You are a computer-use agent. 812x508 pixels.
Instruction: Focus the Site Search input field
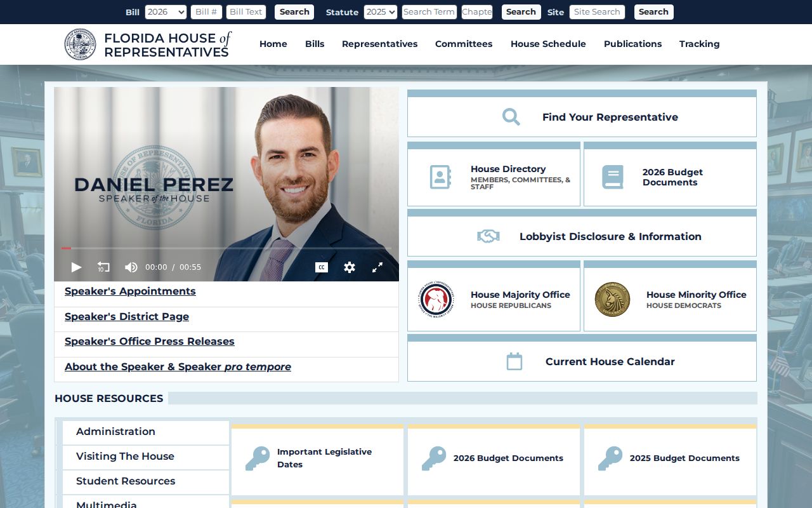(597, 12)
